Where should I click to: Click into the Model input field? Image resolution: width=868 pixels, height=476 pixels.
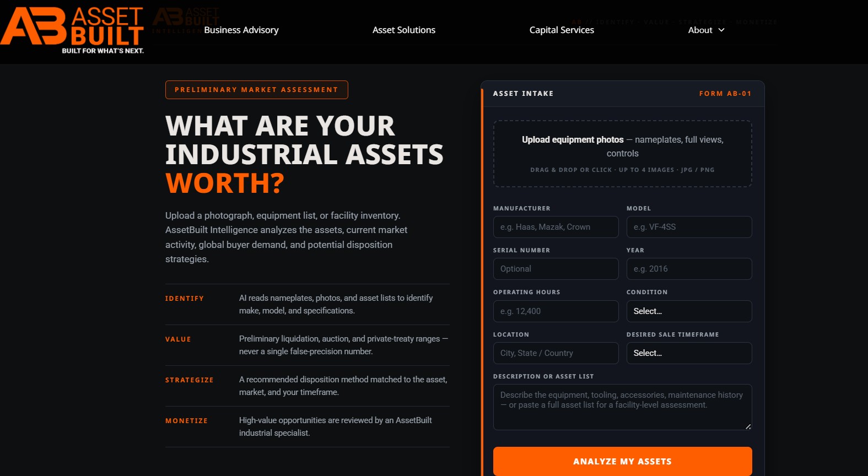tap(689, 227)
